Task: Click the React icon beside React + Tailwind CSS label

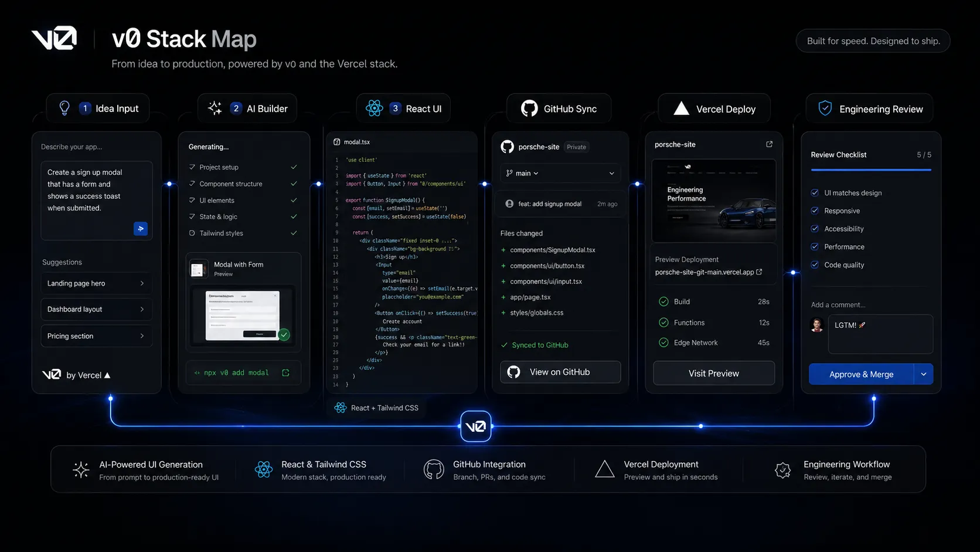Action: click(x=341, y=408)
